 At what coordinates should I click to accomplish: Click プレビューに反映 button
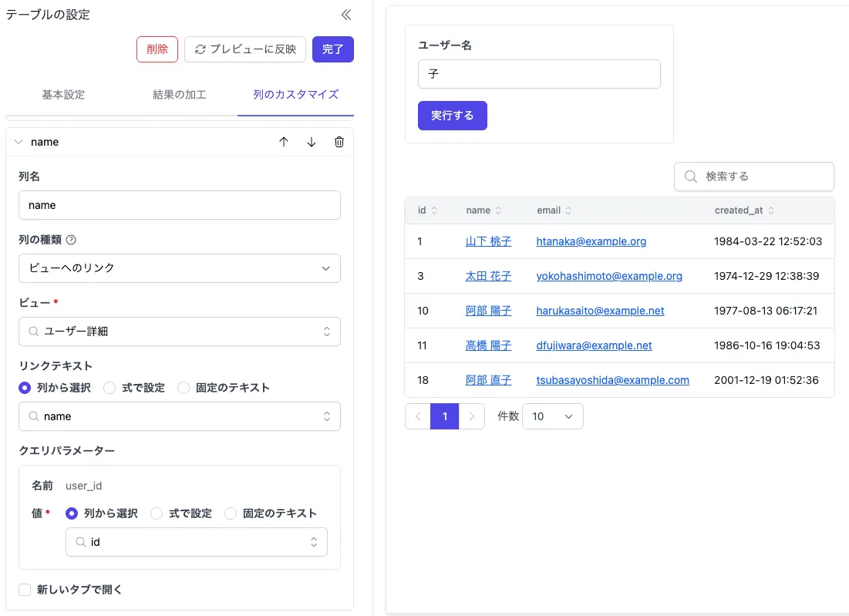pyautogui.click(x=245, y=49)
